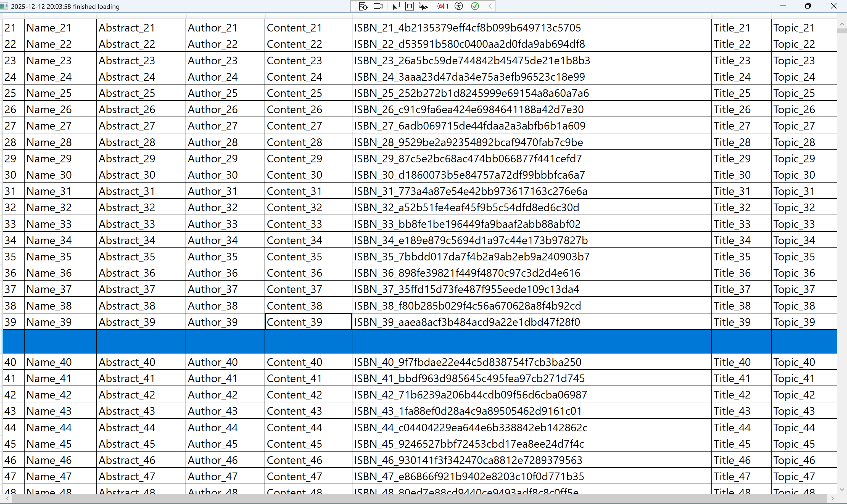Click the green Hot Reload checkmark icon
847x504 pixels.
point(475,6)
